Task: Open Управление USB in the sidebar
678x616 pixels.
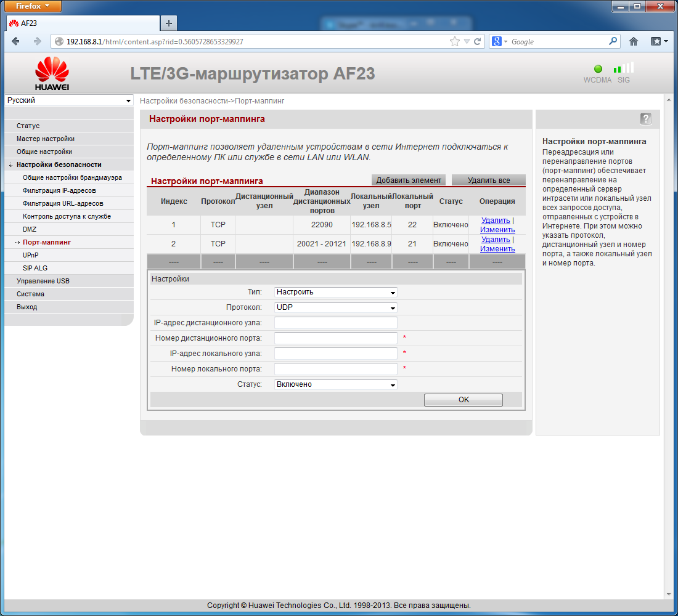Action: pyautogui.click(x=69, y=282)
